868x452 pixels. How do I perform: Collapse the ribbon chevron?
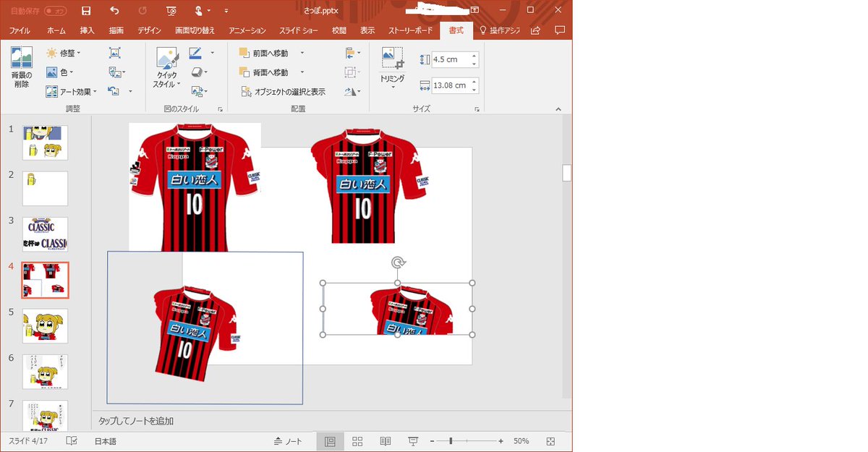pyautogui.click(x=558, y=109)
